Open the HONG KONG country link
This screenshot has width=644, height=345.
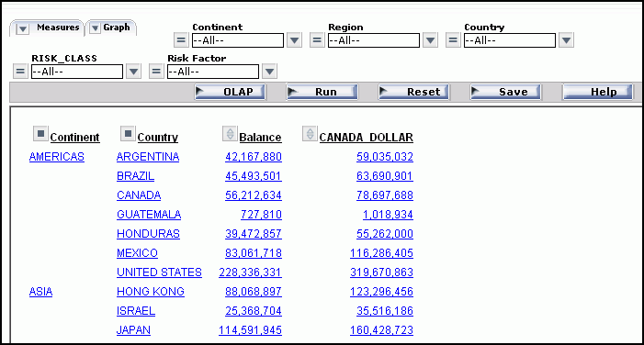click(x=151, y=292)
